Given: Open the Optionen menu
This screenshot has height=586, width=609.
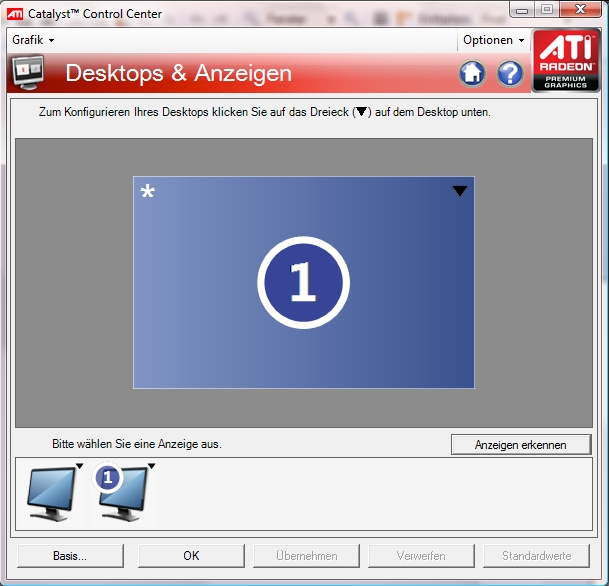Looking at the screenshot, I should click(493, 40).
